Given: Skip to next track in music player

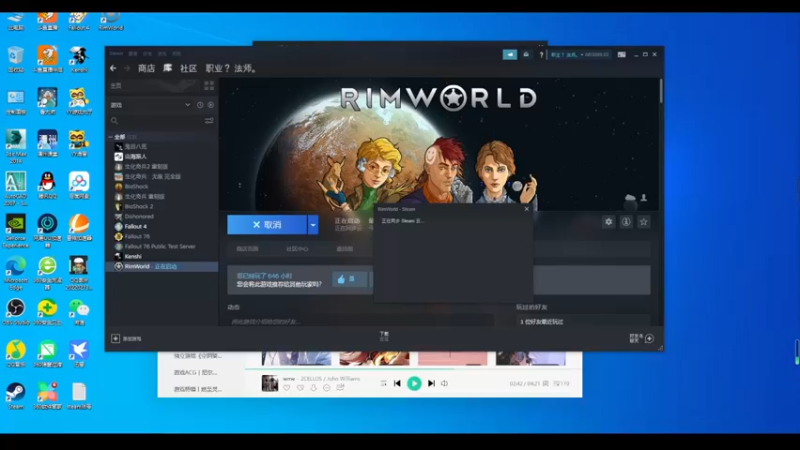Looking at the screenshot, I should tap(431, 383).
